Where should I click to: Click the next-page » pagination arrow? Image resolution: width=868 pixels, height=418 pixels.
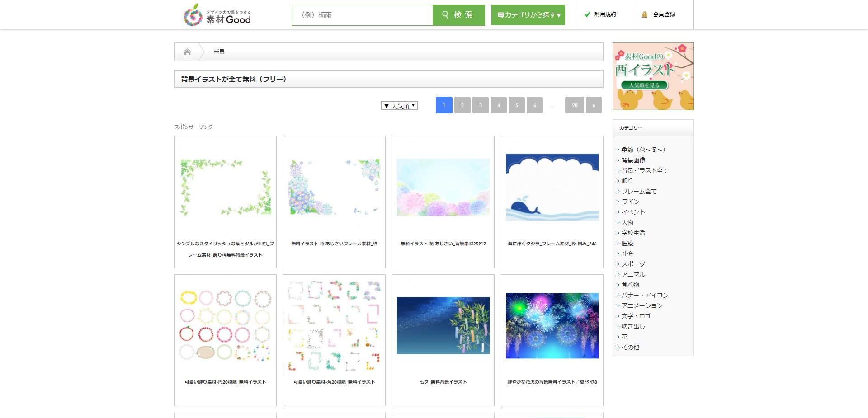coord(594,105)
